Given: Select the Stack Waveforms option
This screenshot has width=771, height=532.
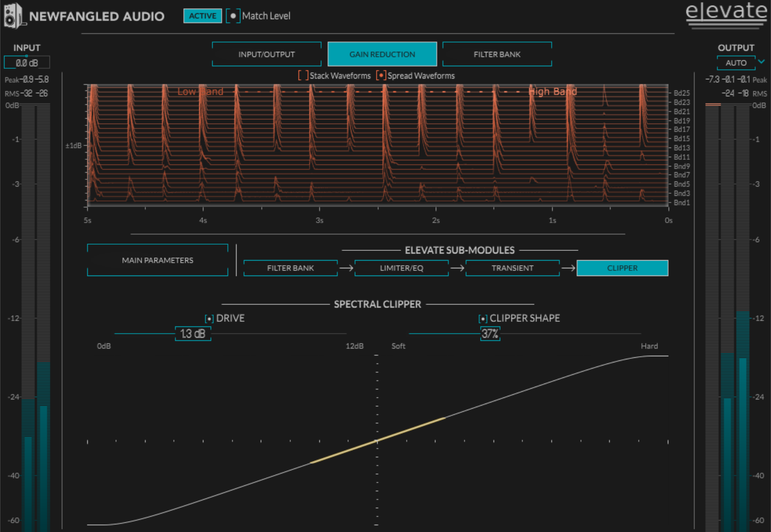Looking at the screenshot, I should pyautogui.click(x=303, y=76).
